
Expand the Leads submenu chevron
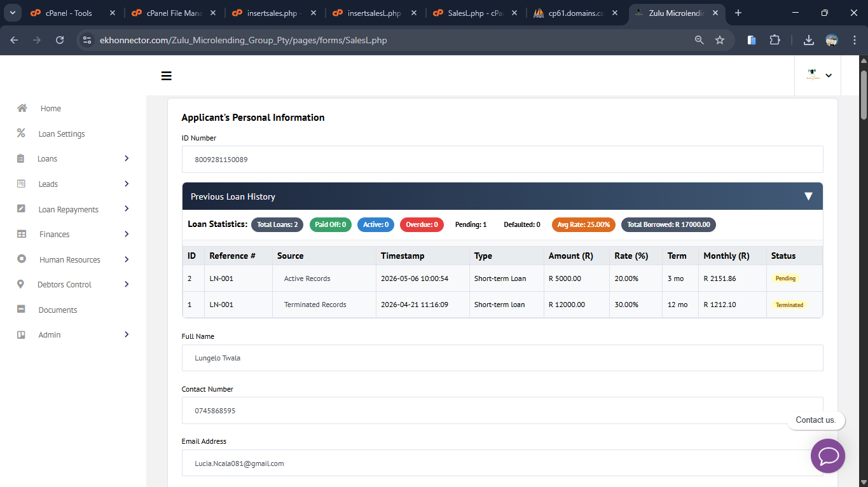[127, 184]
